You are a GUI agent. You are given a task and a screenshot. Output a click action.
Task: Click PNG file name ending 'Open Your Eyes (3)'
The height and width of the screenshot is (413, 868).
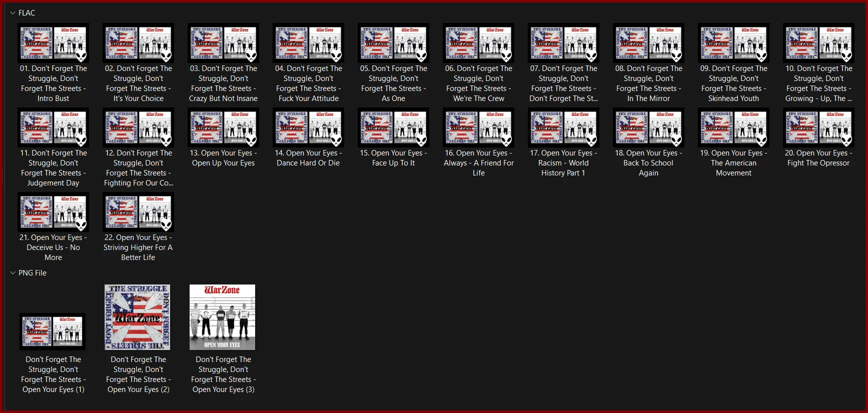click(224, 374)
